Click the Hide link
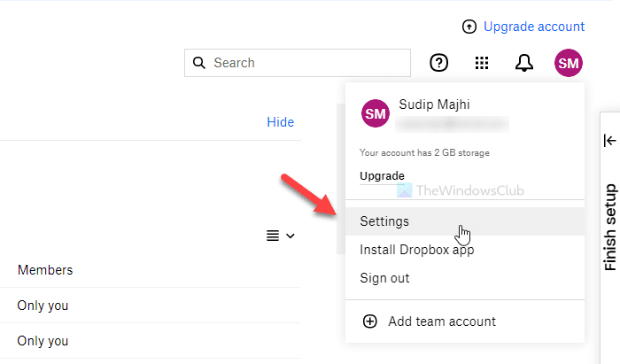The height and width of the screenshot is (364, 620). [281, 122]
